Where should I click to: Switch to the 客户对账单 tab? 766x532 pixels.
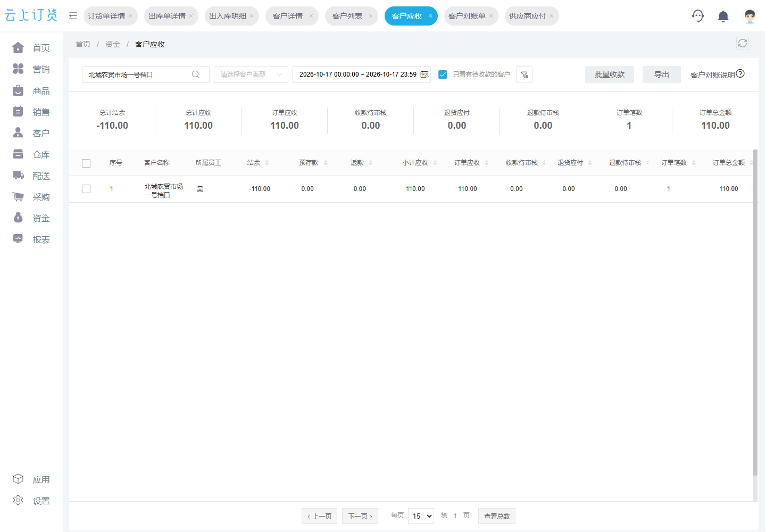(x=467, y=16)
